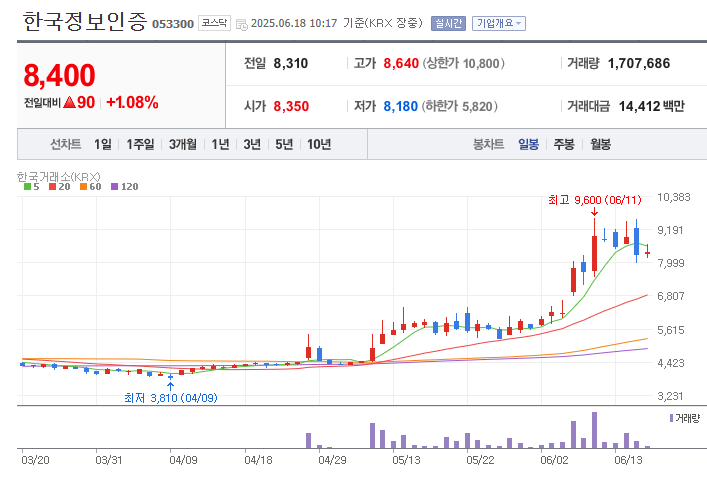Click the +1.08% change rate

132,103
